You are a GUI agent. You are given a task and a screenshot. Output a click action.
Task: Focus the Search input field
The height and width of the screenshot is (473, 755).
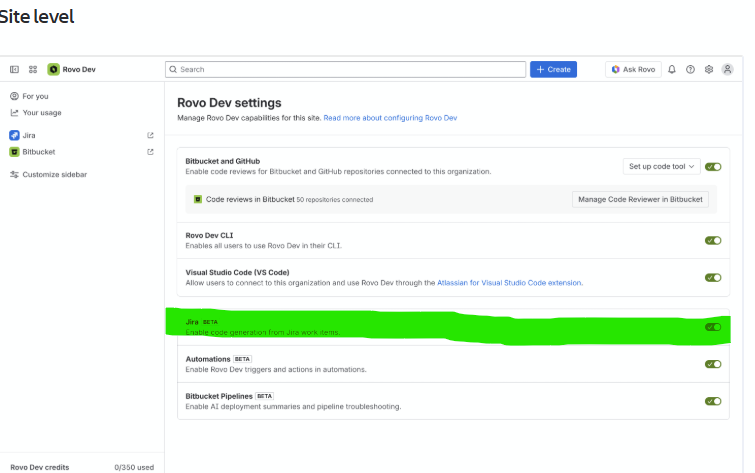(x=345, y=69)
